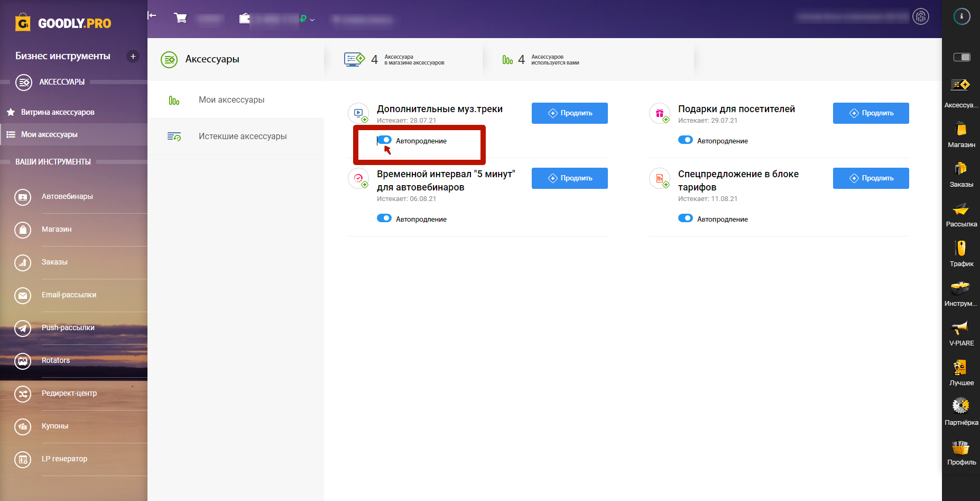Click the shopping cart icon in header
The height and width of the screenshot is (501, 980).
pyautogui.click(x=180, y=18)
